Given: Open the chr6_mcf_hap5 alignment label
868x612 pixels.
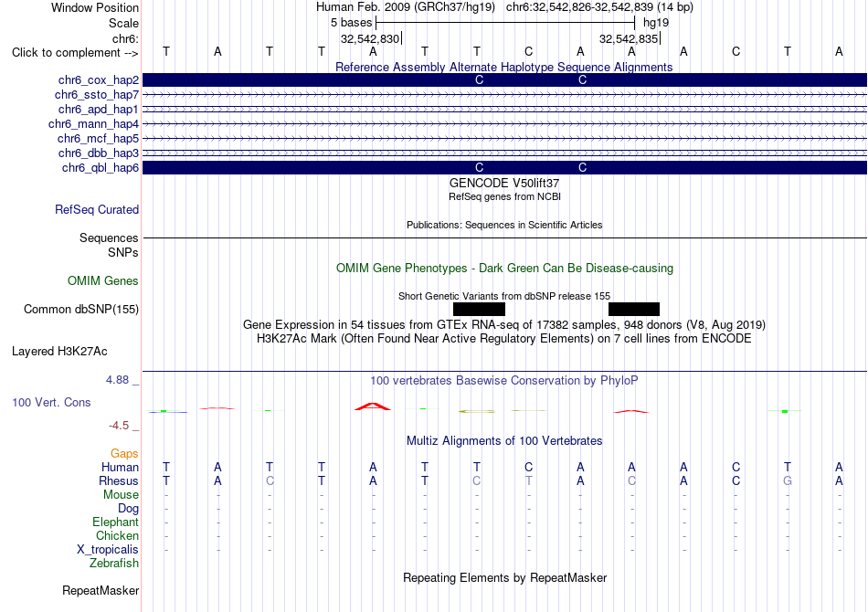Looking at the screenshot, I should (98, 138).
